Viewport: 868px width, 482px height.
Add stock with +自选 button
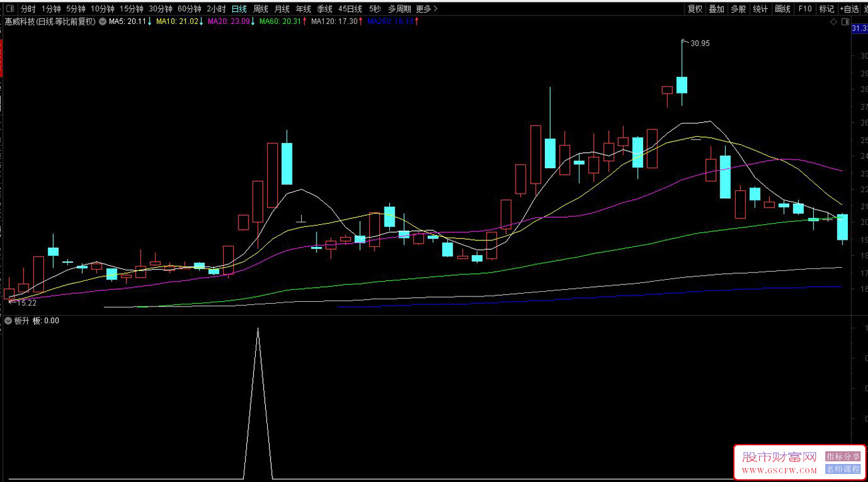(x=849, y=9)
